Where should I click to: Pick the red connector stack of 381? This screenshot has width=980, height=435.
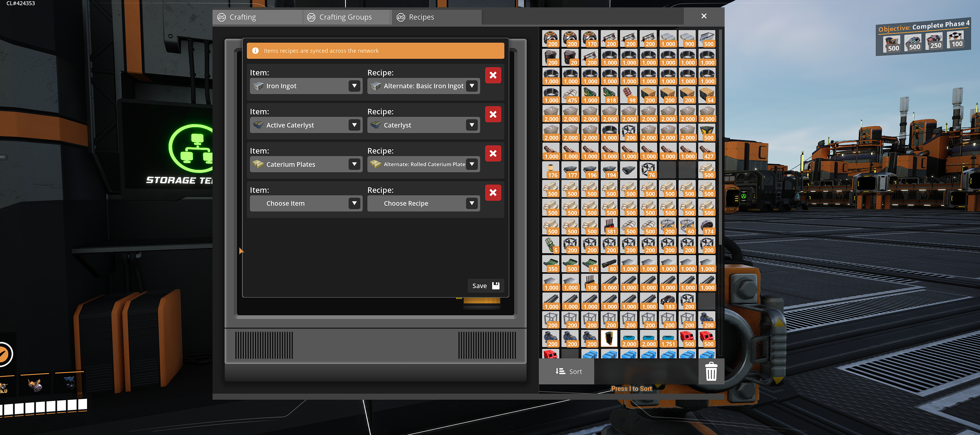click(610, 226)
